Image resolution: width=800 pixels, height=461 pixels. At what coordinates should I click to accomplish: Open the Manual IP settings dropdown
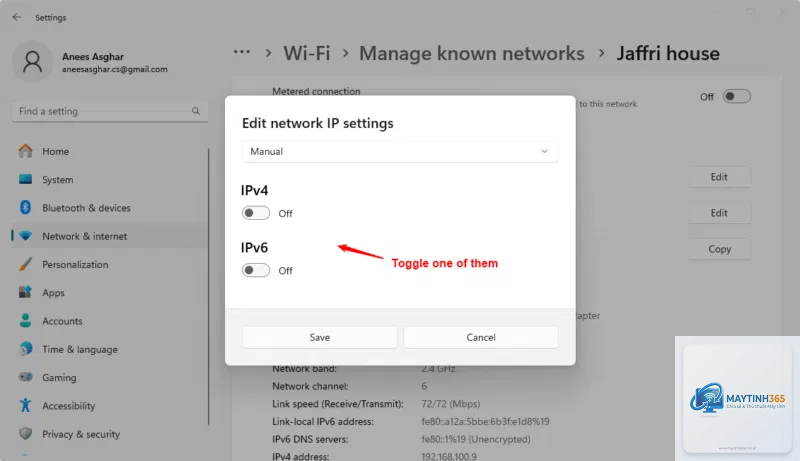[400, 151]
